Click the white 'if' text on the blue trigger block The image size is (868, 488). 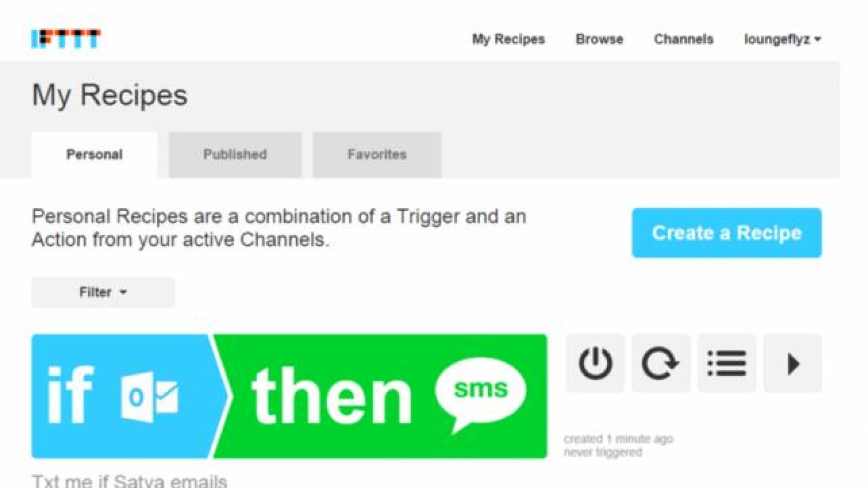pos(71,394)
